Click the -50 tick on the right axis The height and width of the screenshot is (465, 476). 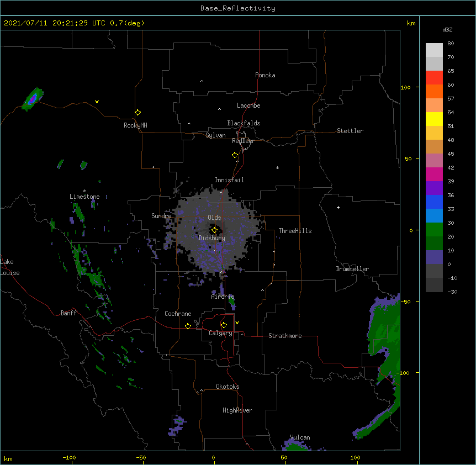[x=406, y=302]
